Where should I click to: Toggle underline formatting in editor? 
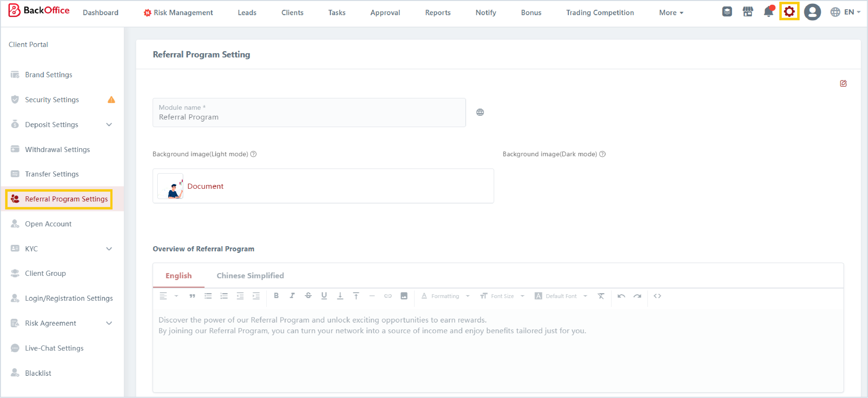(324, 296)
